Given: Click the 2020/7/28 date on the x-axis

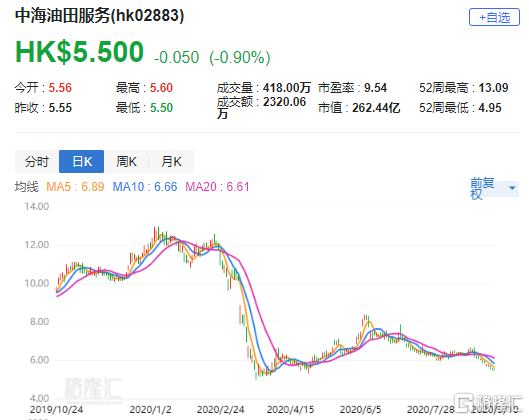Looking at the screenshot, I should click(430, 410).
